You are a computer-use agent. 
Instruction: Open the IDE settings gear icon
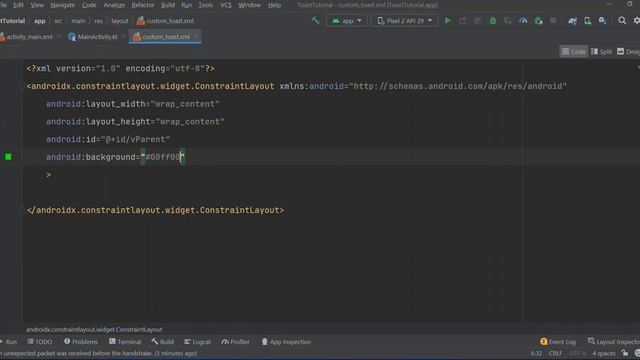(637, 20)
